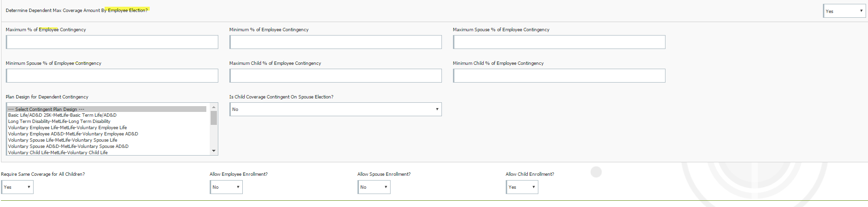Open the Allow Child Enrollment dropdown
Viewport: 868px width, 207px height.
tap(522, 187)
